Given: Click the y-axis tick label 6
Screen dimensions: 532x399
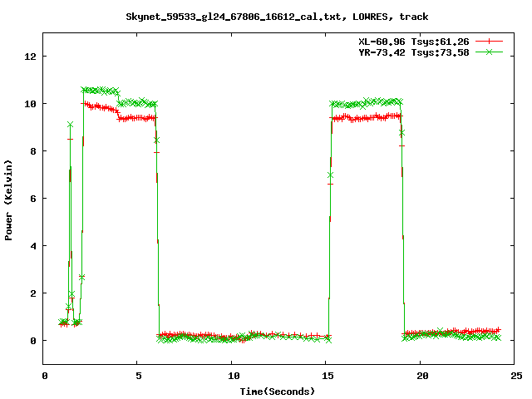Looking at the screenshot, I should point(33,199).
